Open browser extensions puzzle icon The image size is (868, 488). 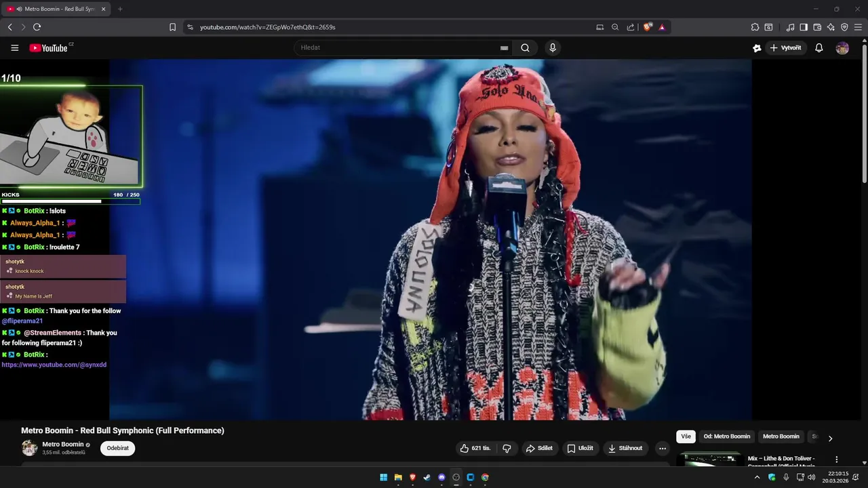pos(755,27)
